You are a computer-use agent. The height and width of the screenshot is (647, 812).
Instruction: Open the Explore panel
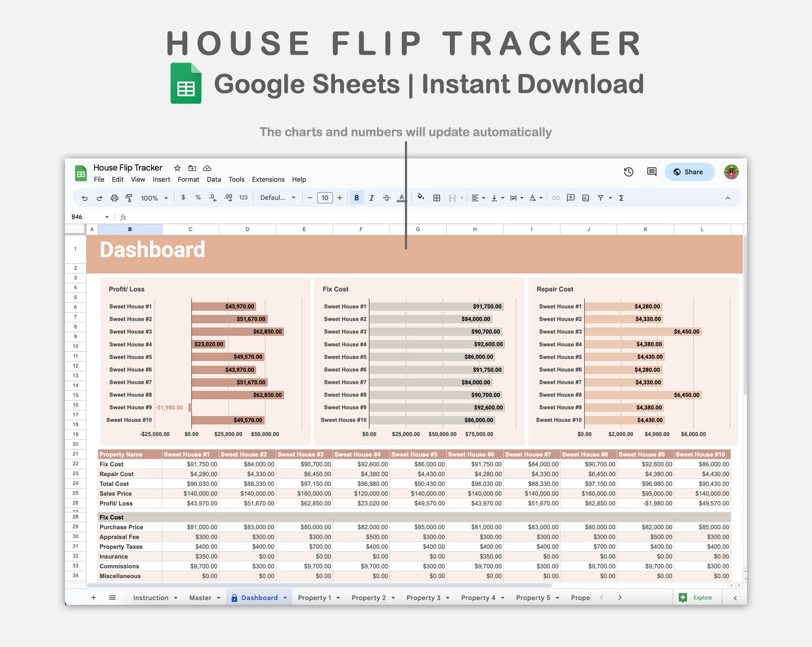(x=697, y=597)
